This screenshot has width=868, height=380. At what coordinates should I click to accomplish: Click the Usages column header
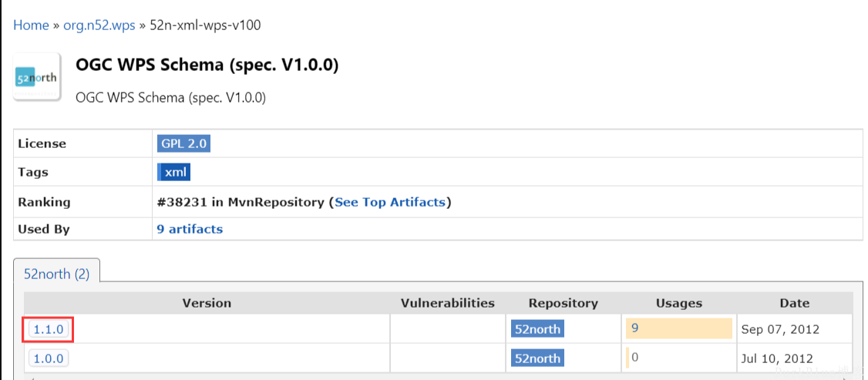click(679, 303)
